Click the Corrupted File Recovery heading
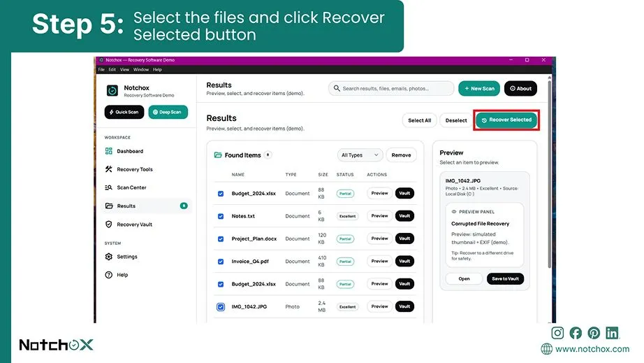The width and height of the screenshot is (644, 363). 480,224
